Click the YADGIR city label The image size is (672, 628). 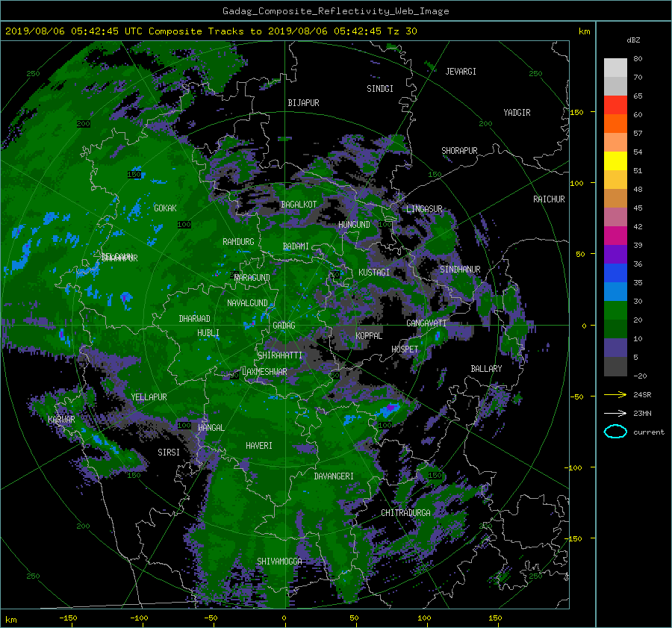[517, 113]
